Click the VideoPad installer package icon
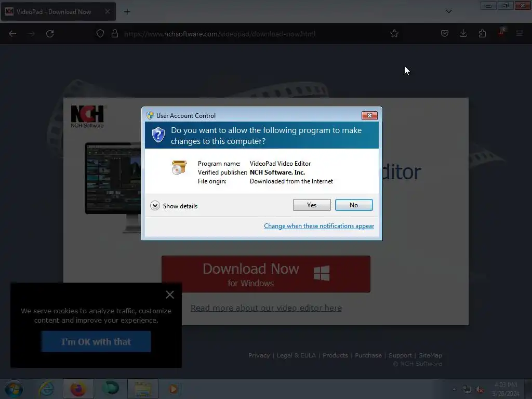Image resolution: width=532 pixels, height=399 pixels. tap(179, 168)
